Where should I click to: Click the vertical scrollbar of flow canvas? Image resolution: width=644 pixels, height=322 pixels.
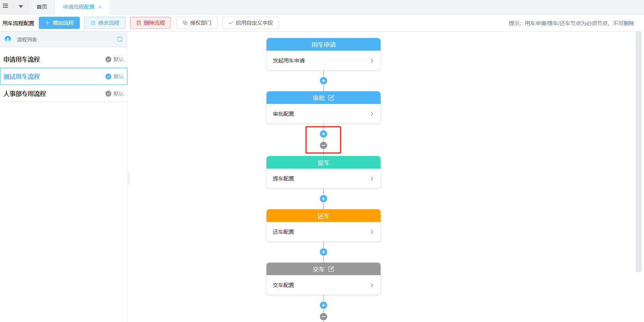click(638, 152)
